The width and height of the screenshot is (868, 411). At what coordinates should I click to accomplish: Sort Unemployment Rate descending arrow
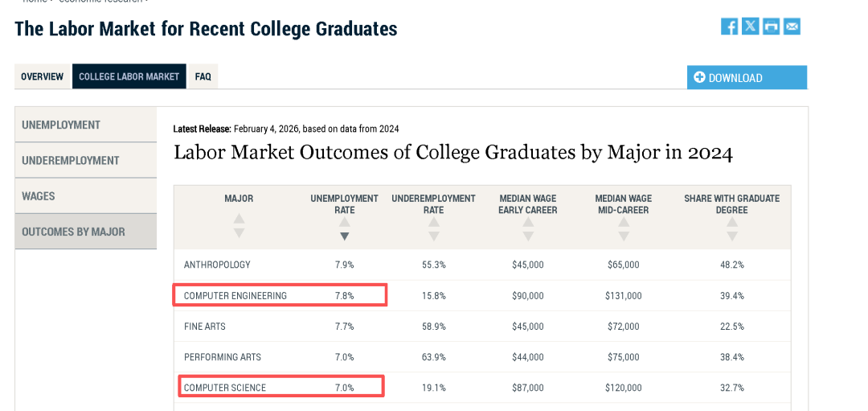[344, 236]
